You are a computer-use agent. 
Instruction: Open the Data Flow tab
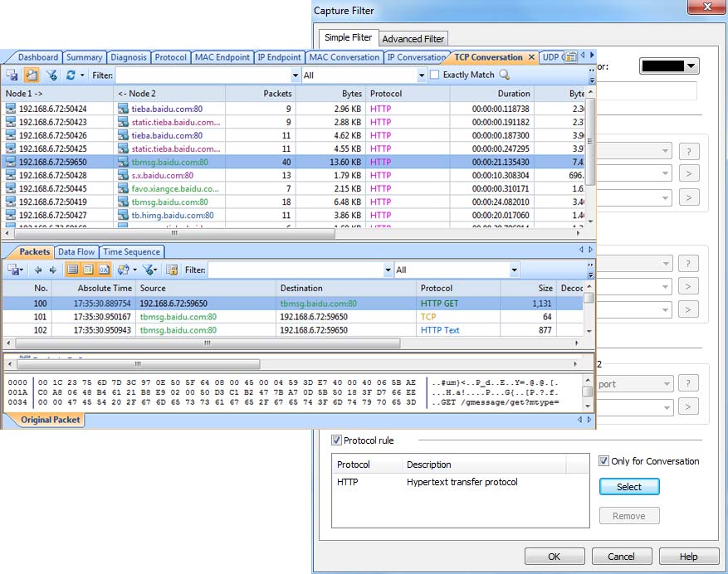pyautogui.click(x=76, y=251)
